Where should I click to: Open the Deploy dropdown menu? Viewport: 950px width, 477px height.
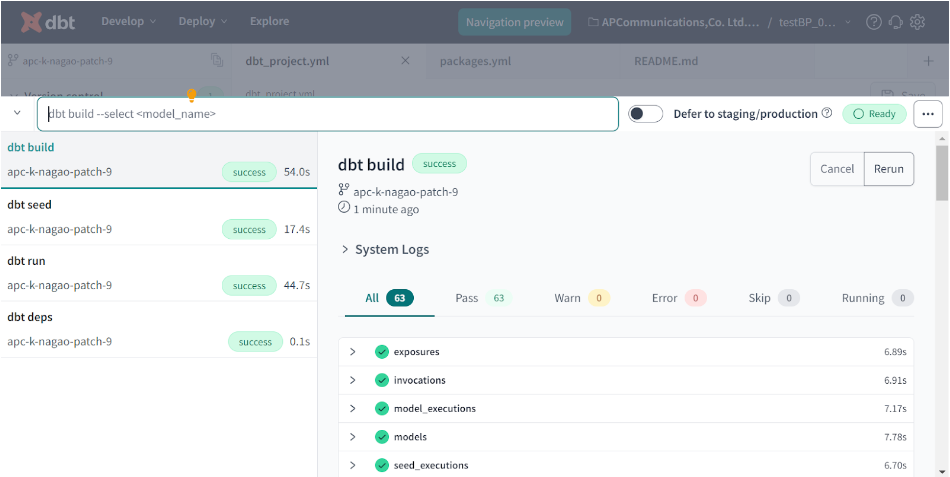pyautogui.click(x=203, y=21)
